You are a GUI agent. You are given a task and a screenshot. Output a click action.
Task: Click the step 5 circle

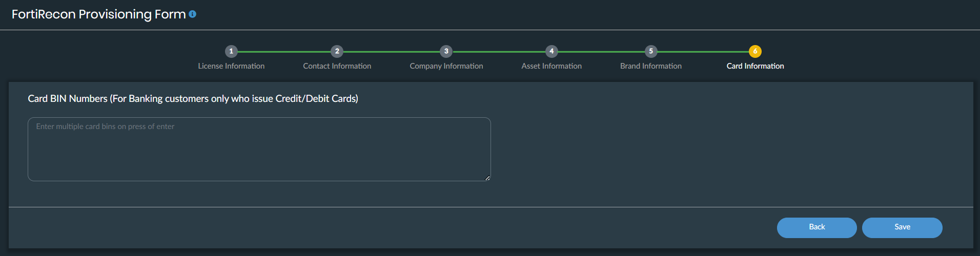(x=651, y=51)
